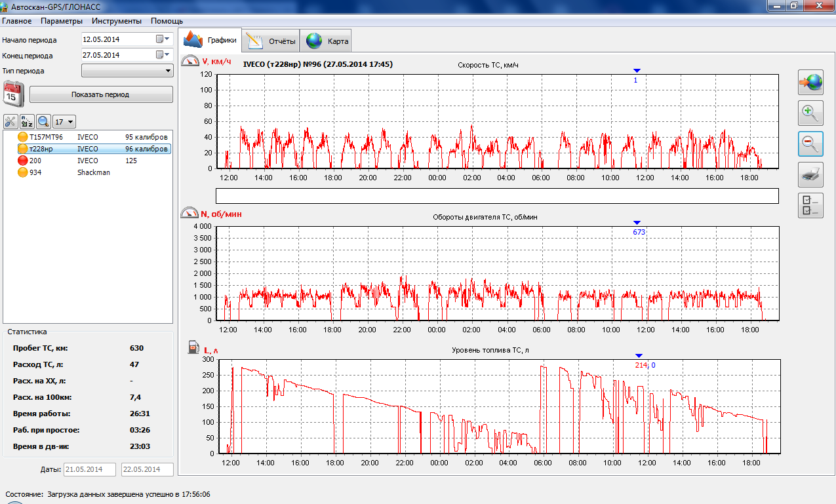Click the globe show-on-map button

810,83
